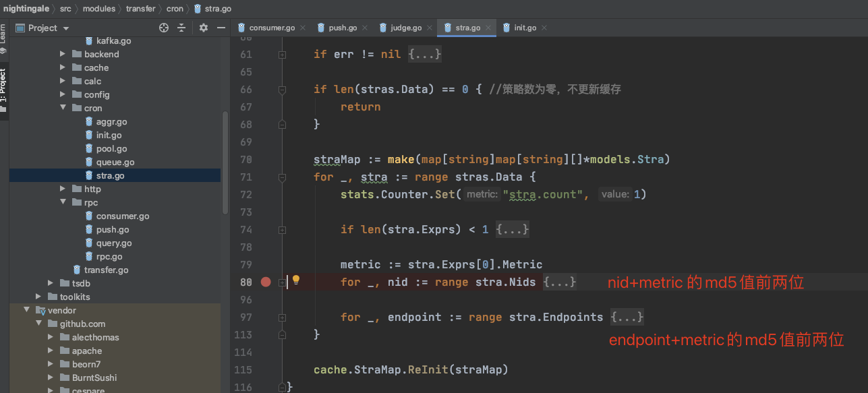Select the stra.go editor tab
This screenshot has height=393, width=868.
tap(467, 28)
